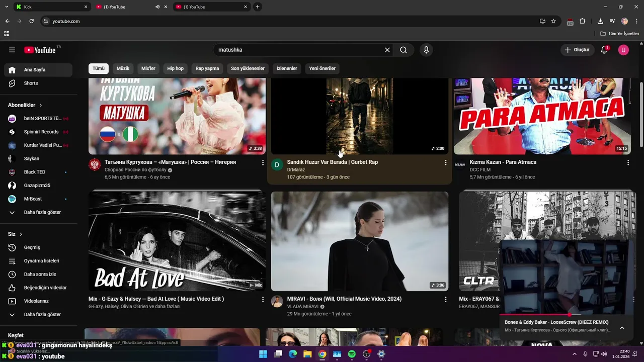Viewport: 644px width, 362px height.
Task: Expand the miniplayer with the chevron
Action: (622, 328)
